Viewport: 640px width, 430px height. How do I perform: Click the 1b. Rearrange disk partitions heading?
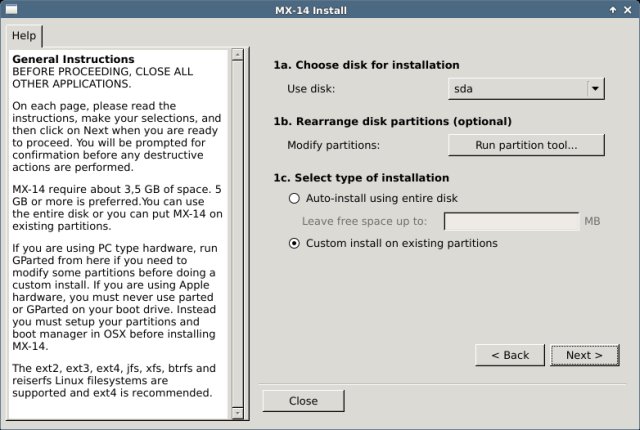(393, 122)
